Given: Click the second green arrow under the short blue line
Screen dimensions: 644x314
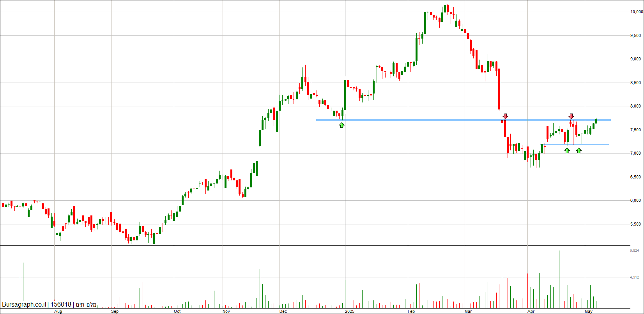Looking at the screenshot, I should pyautogui.click(x=579, y=150).
